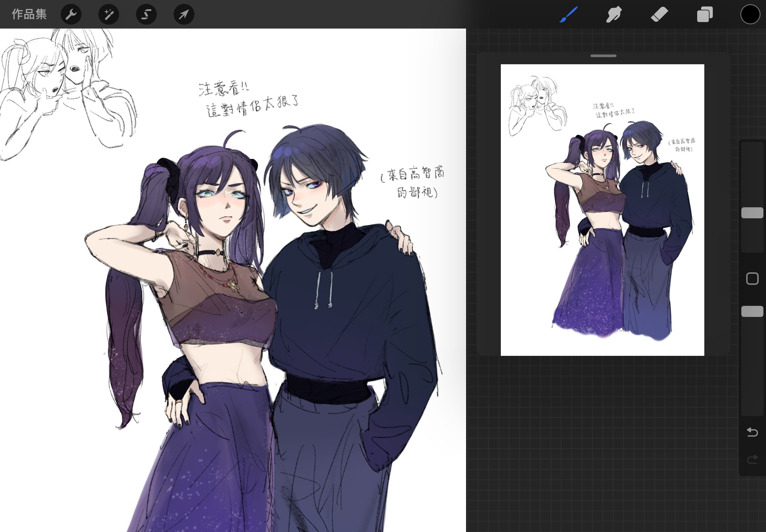This screenshot has width=766, height=532.
Task: Open the Layers panel
Action: pyautogui.click(x=705, y=15)
